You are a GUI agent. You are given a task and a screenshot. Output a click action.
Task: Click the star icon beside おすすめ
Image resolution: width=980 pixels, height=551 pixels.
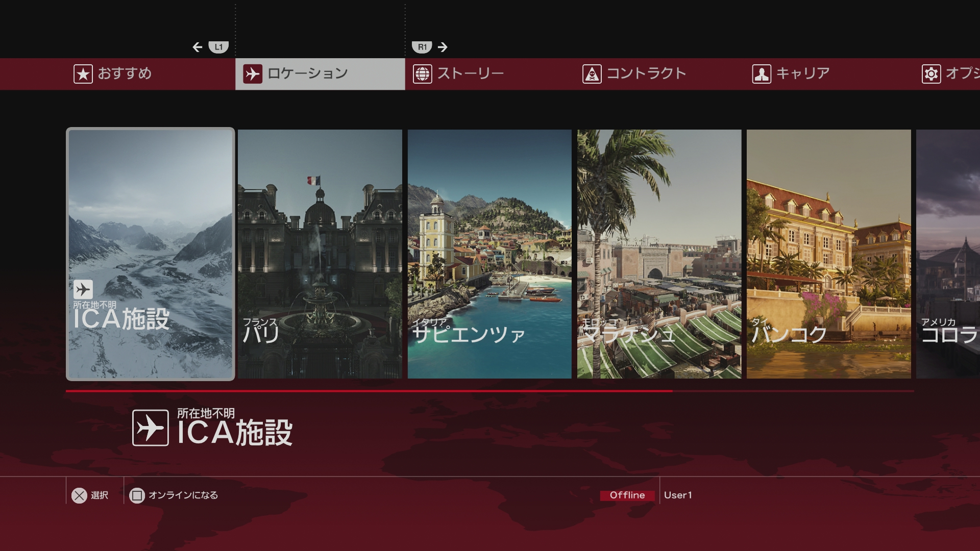pos(83,74)
